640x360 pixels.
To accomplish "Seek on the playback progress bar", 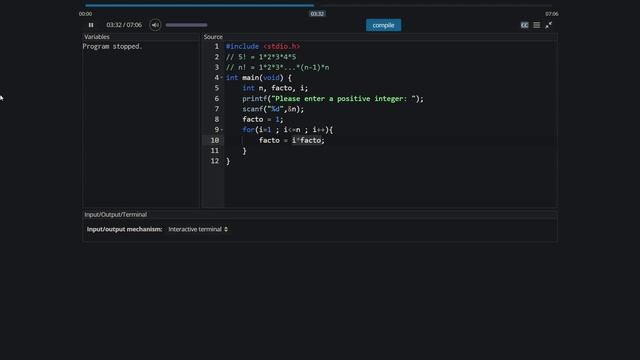I will coord(318,5).
